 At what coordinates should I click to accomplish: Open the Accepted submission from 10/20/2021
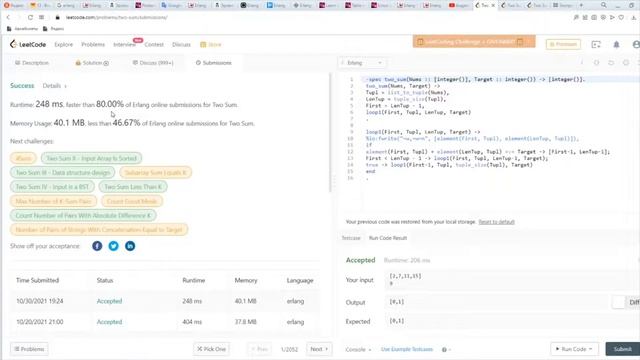tap(109, 322)
